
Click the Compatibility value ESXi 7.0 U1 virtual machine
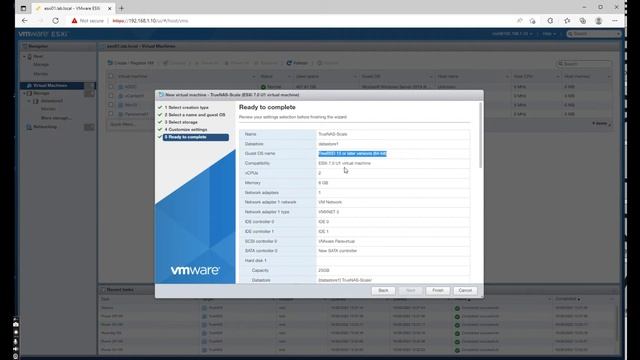tap(344, 163)
